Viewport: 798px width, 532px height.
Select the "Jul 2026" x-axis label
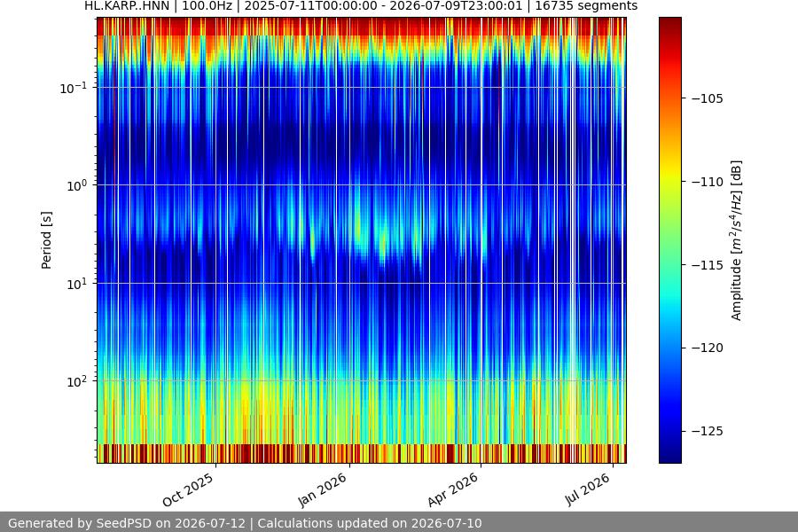pyautogui.click(x=587, y=489)
